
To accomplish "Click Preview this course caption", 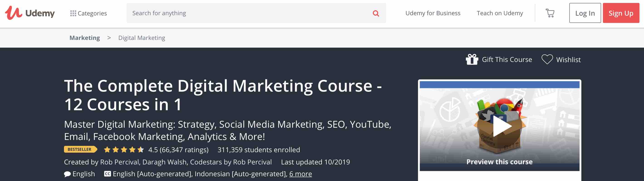I will tap(499, 162).
